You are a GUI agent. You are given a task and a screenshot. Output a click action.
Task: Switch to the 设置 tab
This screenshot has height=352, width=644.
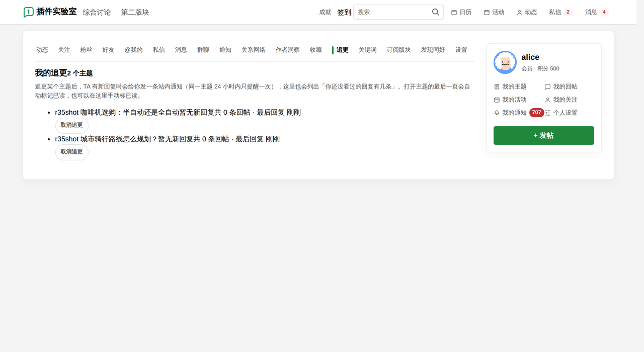(461, 50)
